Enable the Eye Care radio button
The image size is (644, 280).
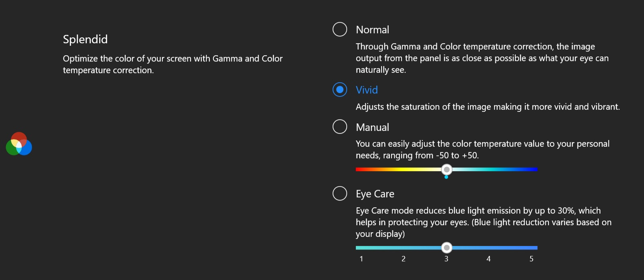(340, 193)
